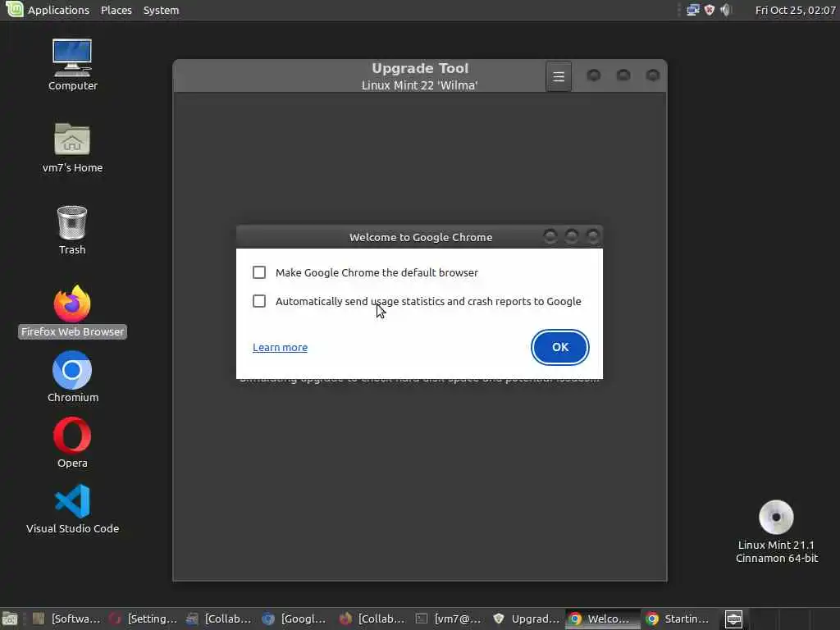840x630 pixels.
Task: Switch to the Welco... taskbar window
Action: [603, 619]
